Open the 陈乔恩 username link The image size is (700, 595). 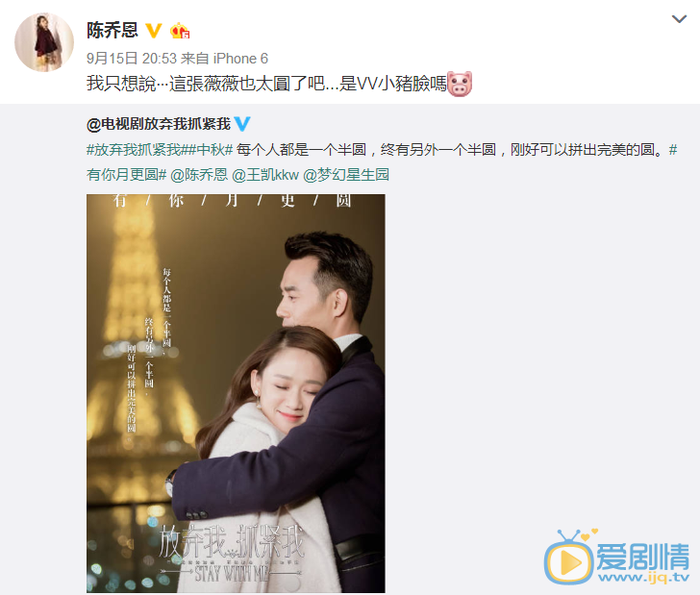point(112,31)
